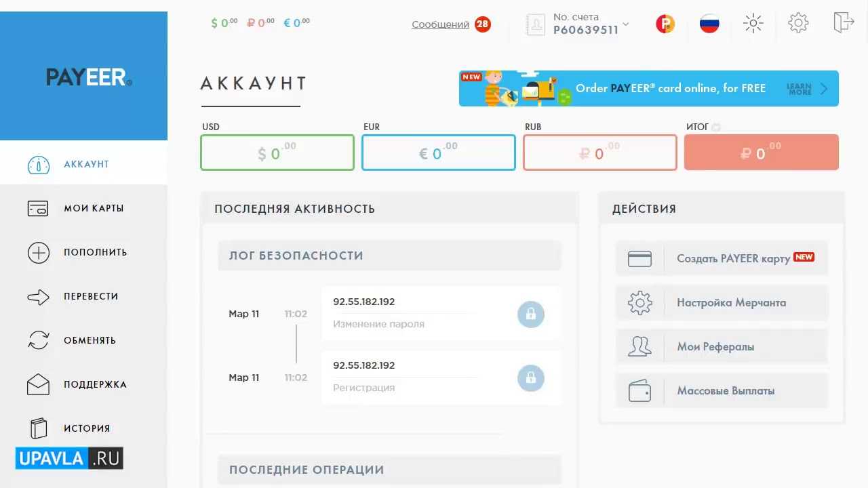The height and width of the screenshot is (488, 868).
Task: Open the Russian flag language selector
Action: tap(709, 24)
